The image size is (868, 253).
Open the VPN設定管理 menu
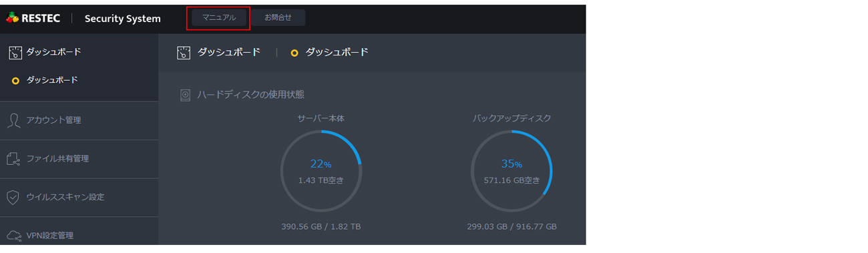(x=79, y=235)
